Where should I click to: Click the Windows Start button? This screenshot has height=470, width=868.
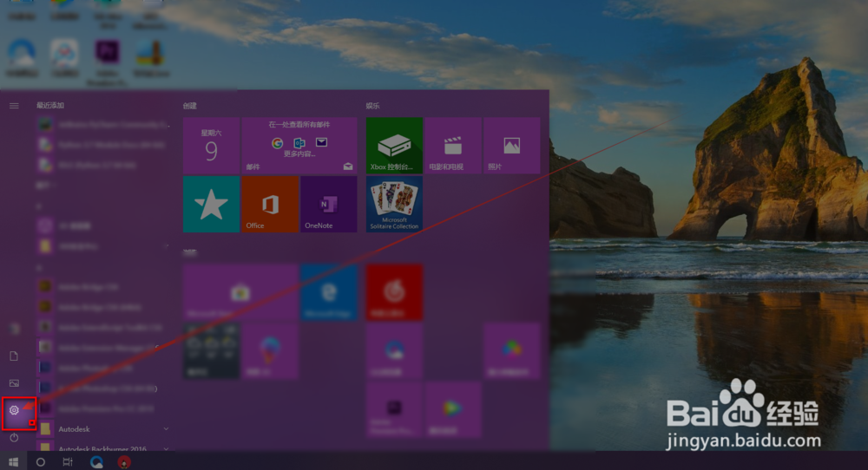pyautogui.click(x=13, y=461)
